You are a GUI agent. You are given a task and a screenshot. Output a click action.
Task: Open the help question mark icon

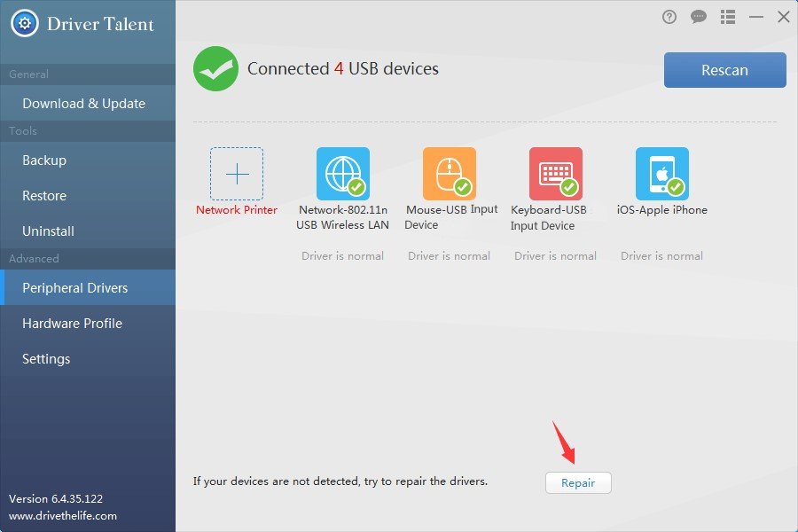pyautogui.click(x=669, y=18)
